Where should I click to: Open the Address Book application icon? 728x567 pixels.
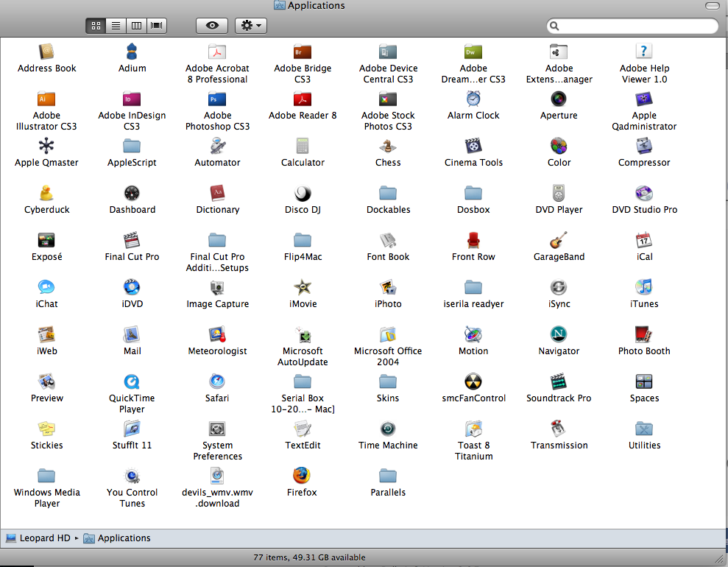click(46, 52)
